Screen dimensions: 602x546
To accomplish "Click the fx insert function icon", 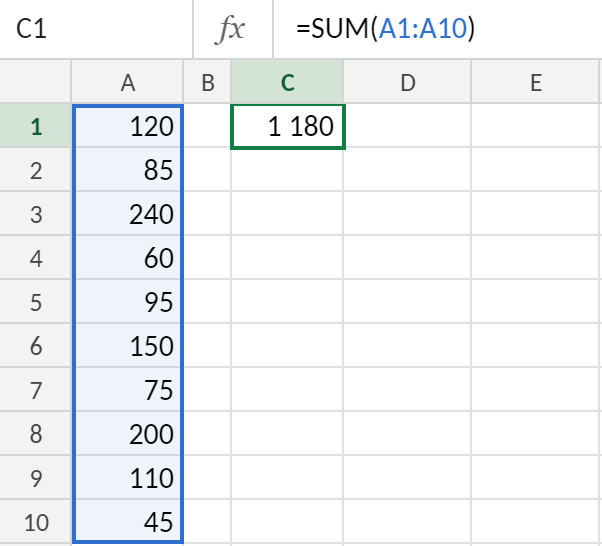I will click(x=230, y=29).
